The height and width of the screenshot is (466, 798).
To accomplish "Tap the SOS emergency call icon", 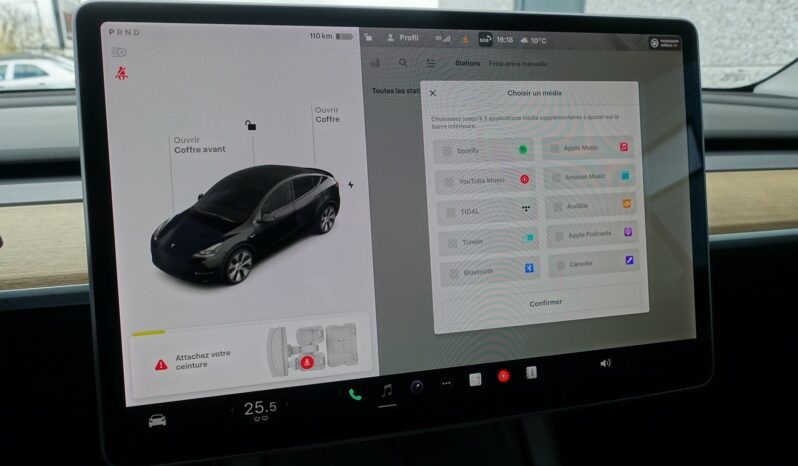I will pyautogui.click(x=484, y=39).
